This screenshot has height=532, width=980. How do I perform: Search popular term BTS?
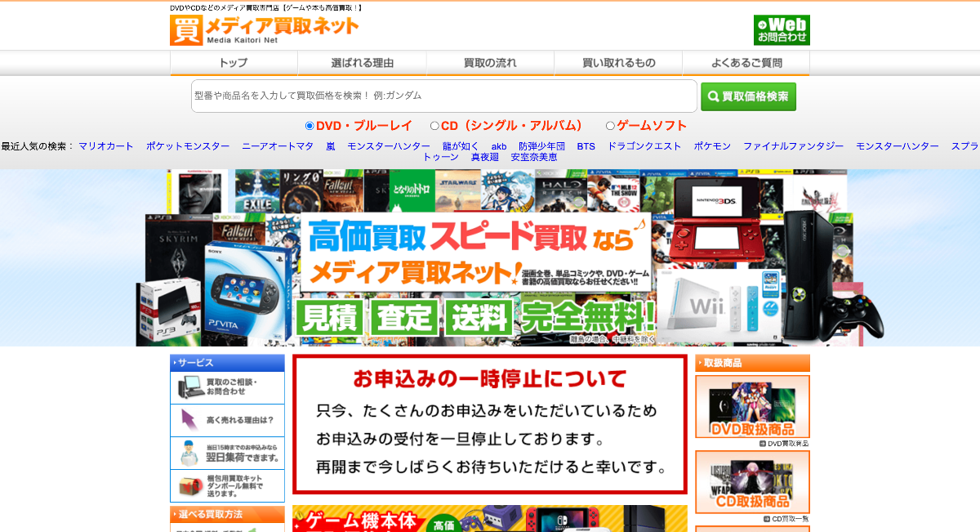tap(586, 146)
